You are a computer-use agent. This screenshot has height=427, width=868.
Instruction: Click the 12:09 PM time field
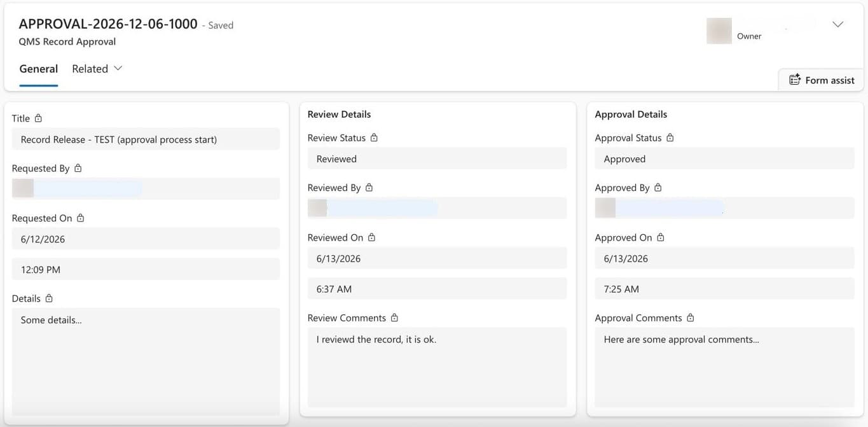146,269
